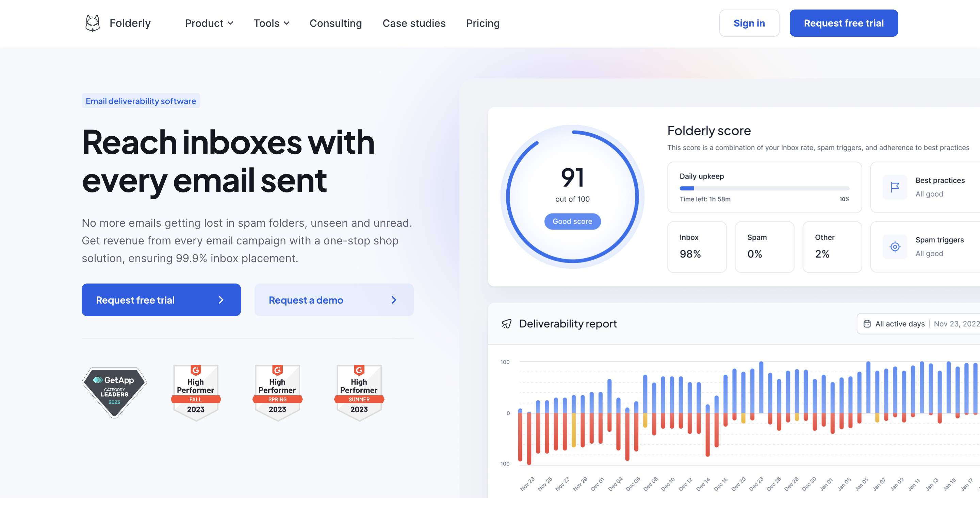Viewport: 980px width, 531px height.
Task: Click the G2 High Performer Spring 2023 badge
Action: click(277, 392)
